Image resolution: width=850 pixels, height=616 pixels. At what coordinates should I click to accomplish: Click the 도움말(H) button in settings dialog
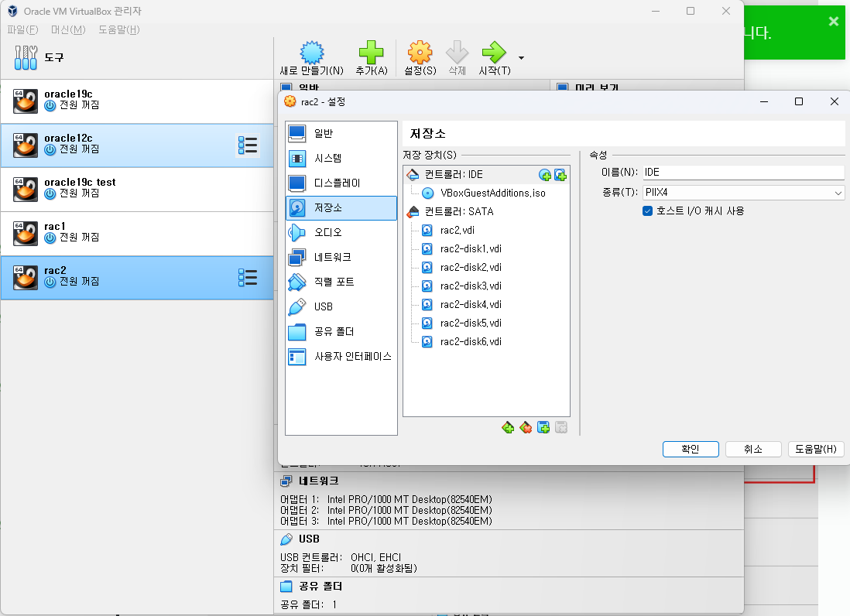pos(816,449)
